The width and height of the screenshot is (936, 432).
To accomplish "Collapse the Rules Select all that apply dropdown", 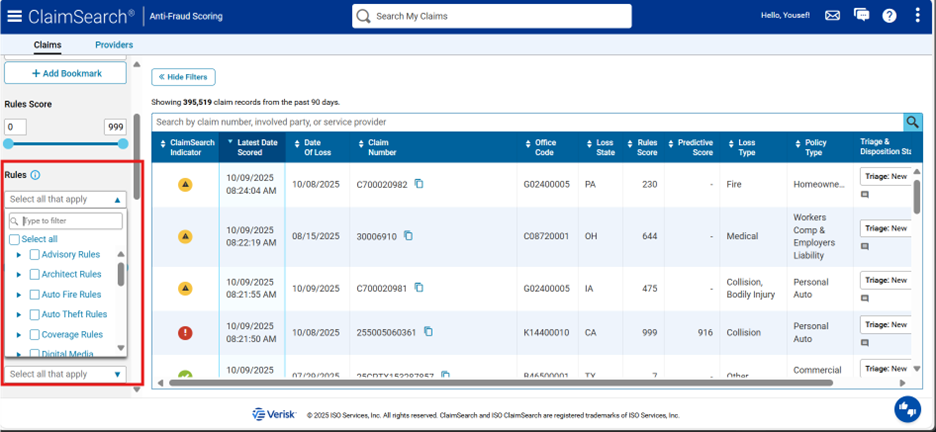I will [66, 199].
